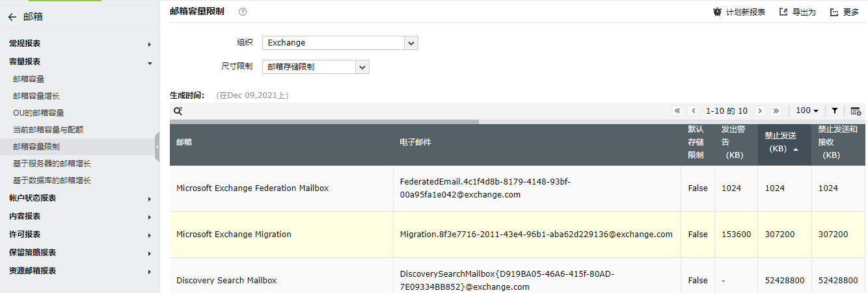Viewport: 868px width, 293px height.
Task: Click 导出为 to export the report
Action: (x=797, y=12)
